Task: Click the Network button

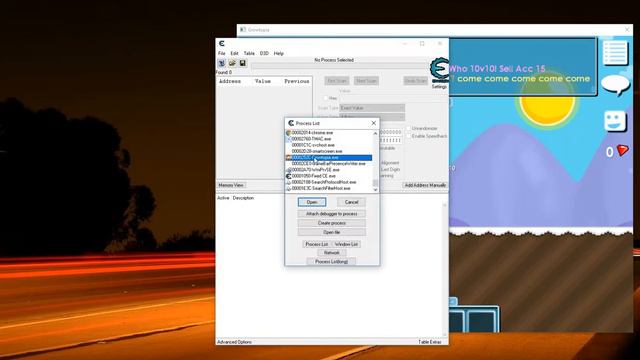Action: (x=331, y=253)
